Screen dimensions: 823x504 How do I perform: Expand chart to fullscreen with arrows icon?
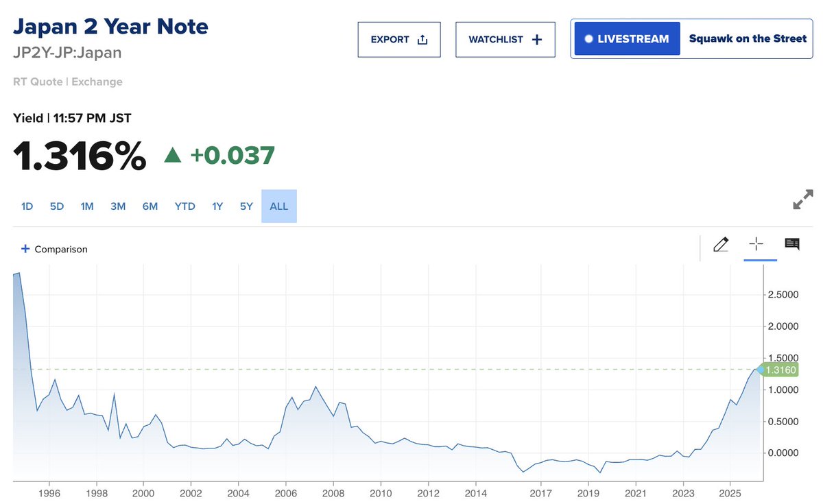tap(802, 200)
